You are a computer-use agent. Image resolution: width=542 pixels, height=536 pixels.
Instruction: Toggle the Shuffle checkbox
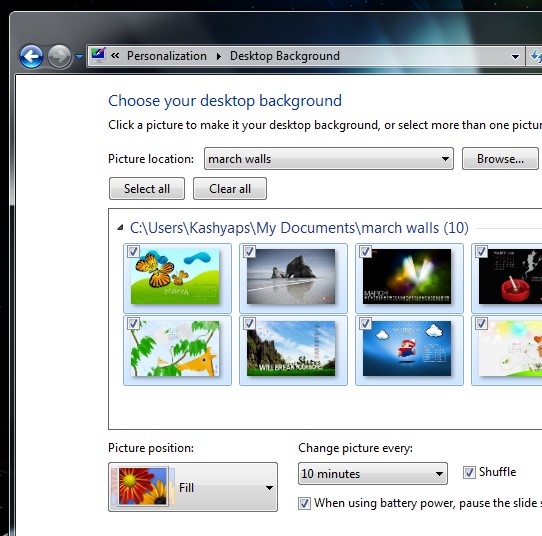[x=469, y=472]
